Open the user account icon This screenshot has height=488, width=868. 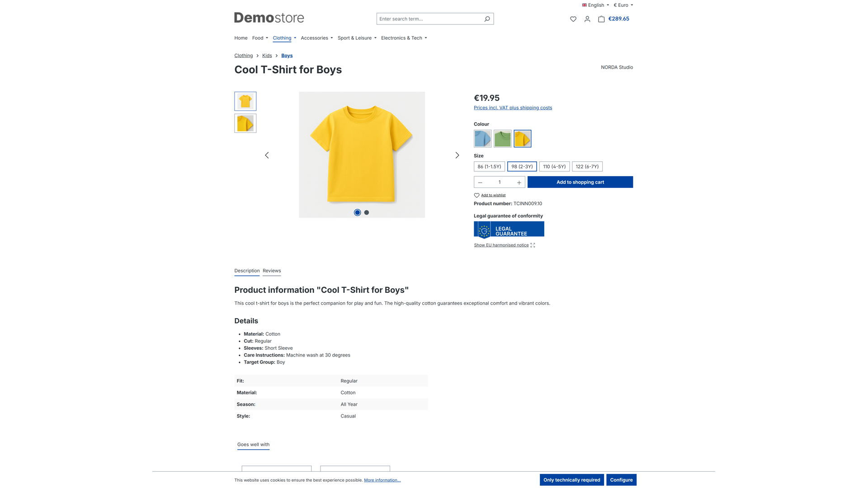coord(587,19)
